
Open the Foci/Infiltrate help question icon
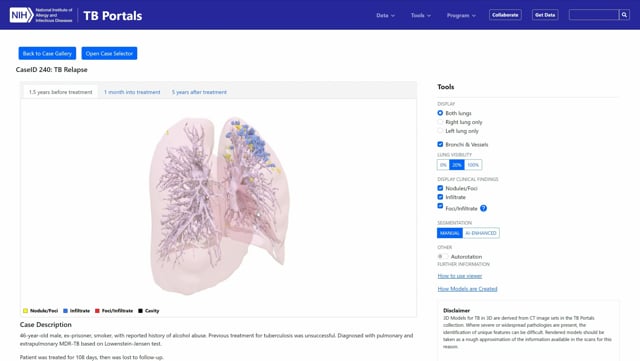483,208
